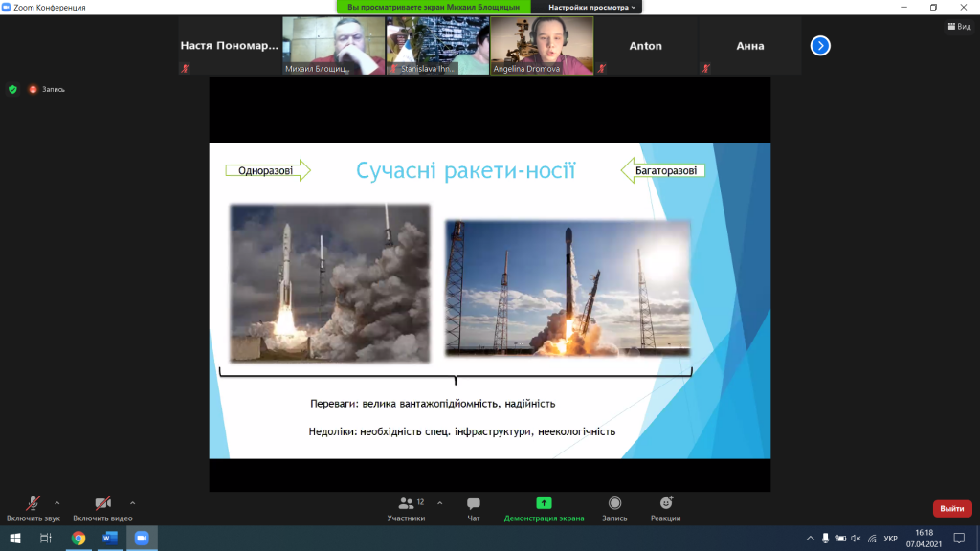
Task: Switch input language УКР indicator
Action: pos(891,538)
